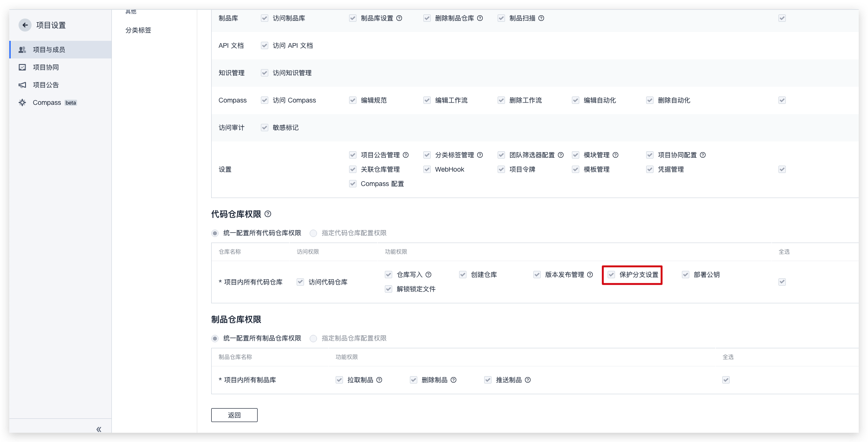Open the Compass beta sidebar item

pos(47,102)
